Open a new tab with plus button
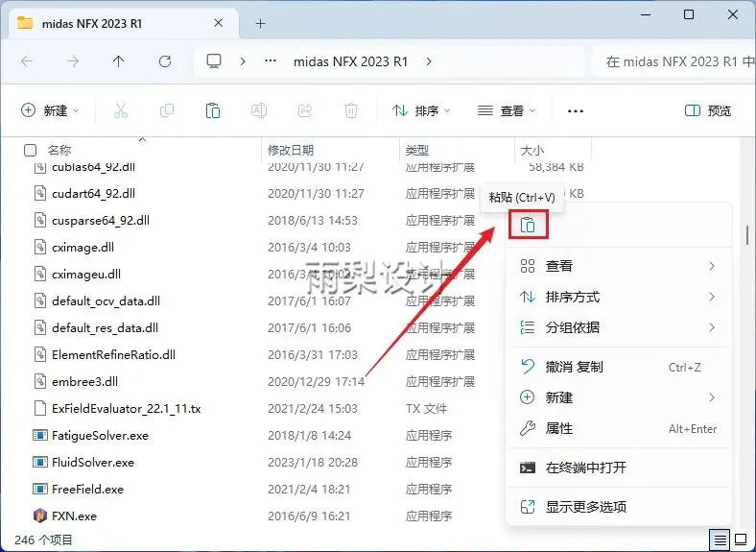Screen dimensions: 756x552 [x=260, y=23]
